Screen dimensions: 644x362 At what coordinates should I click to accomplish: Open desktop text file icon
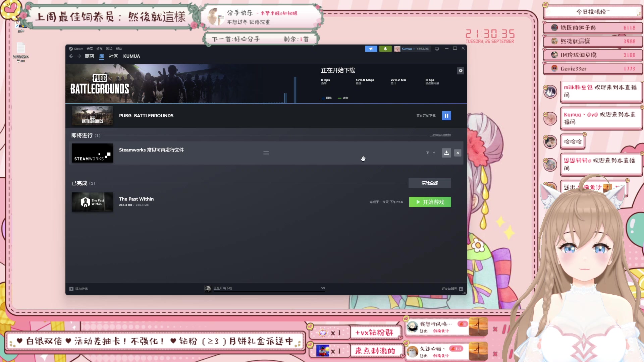(x=21, y=52)
